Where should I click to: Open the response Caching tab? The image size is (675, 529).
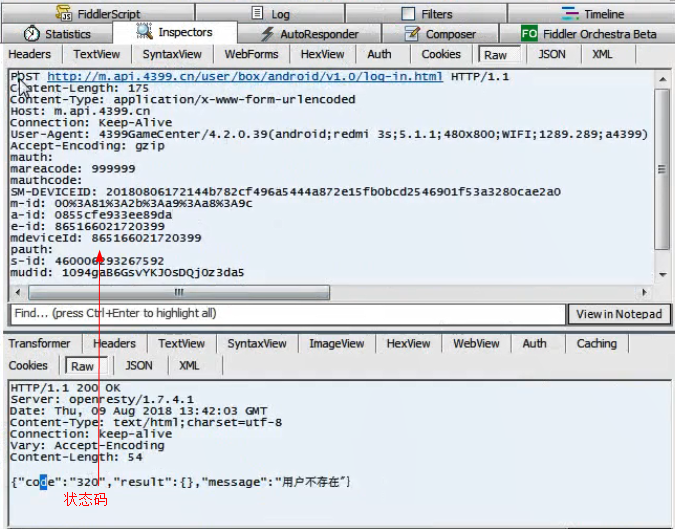point(597,343)
